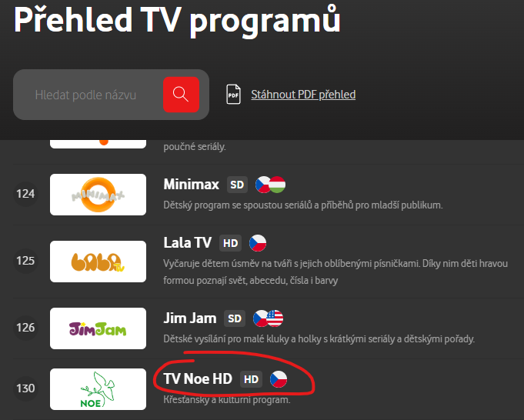Open the Minimax channel title
Viewport: 524px width, 420px height.
click(x=191, y=184)
